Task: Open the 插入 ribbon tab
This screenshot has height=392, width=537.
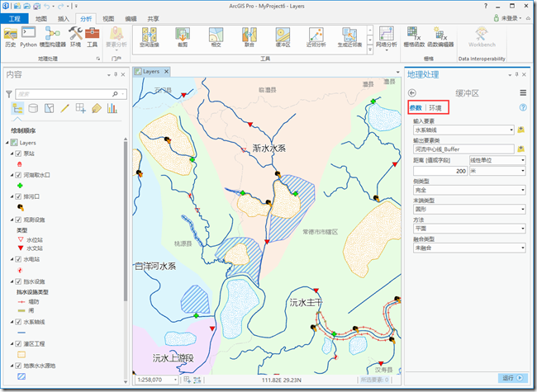Action: pos(64,18)
